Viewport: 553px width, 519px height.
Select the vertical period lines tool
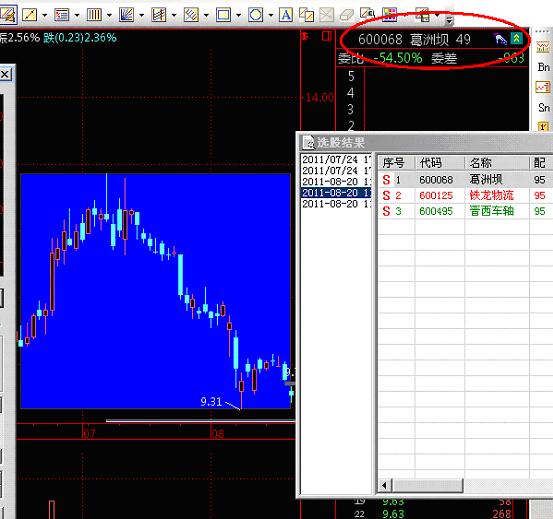pyautogui.click(x=94, y=15)
